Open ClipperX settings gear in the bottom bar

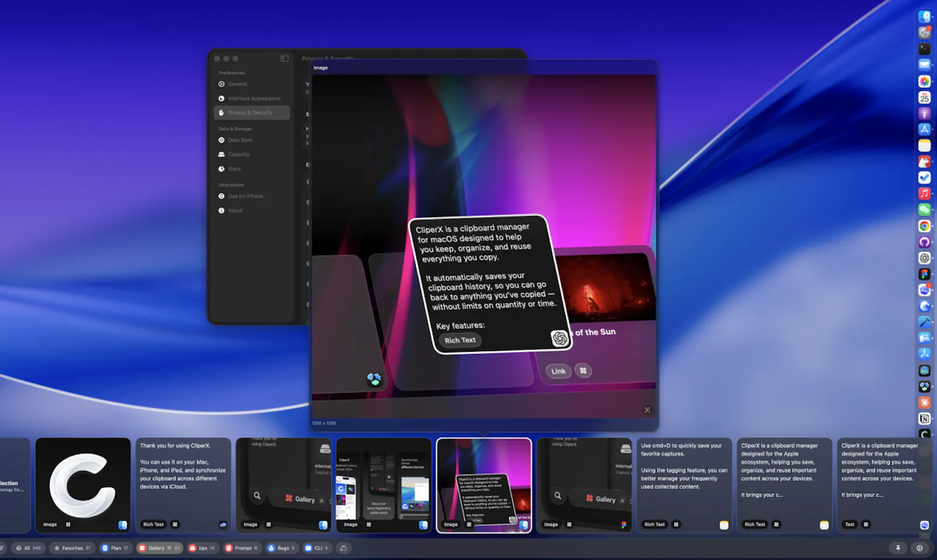coord(919,548)
